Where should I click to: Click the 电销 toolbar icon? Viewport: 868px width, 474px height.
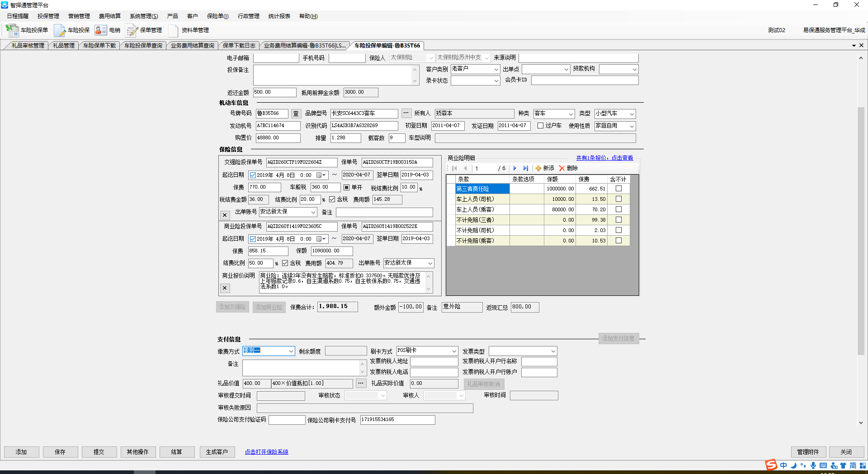pos(100,30)
